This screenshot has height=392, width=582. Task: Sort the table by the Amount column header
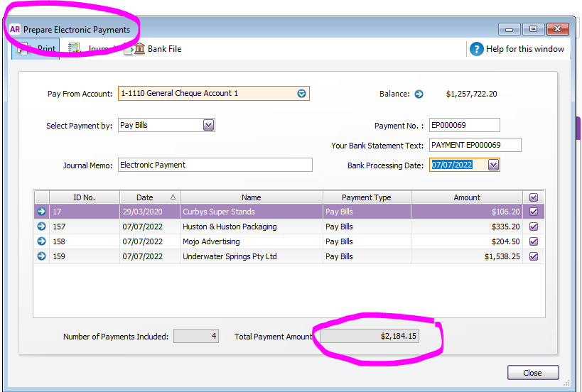466,197
